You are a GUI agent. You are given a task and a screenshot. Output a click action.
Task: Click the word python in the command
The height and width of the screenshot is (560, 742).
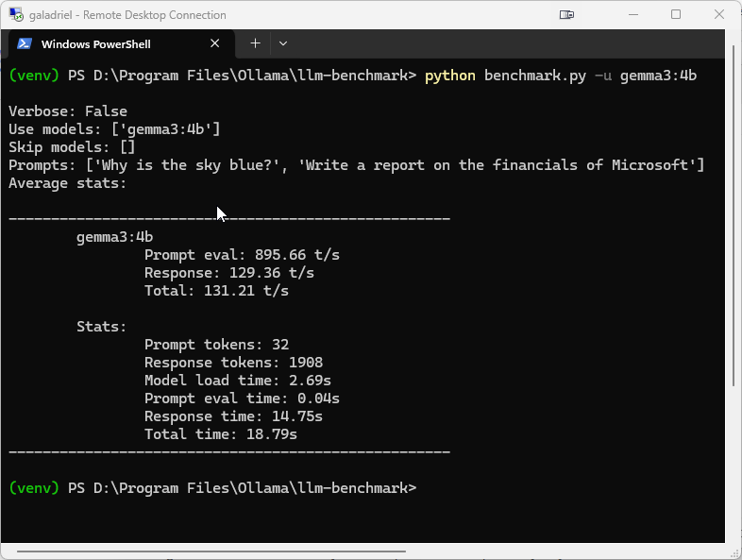pos(450,76)
